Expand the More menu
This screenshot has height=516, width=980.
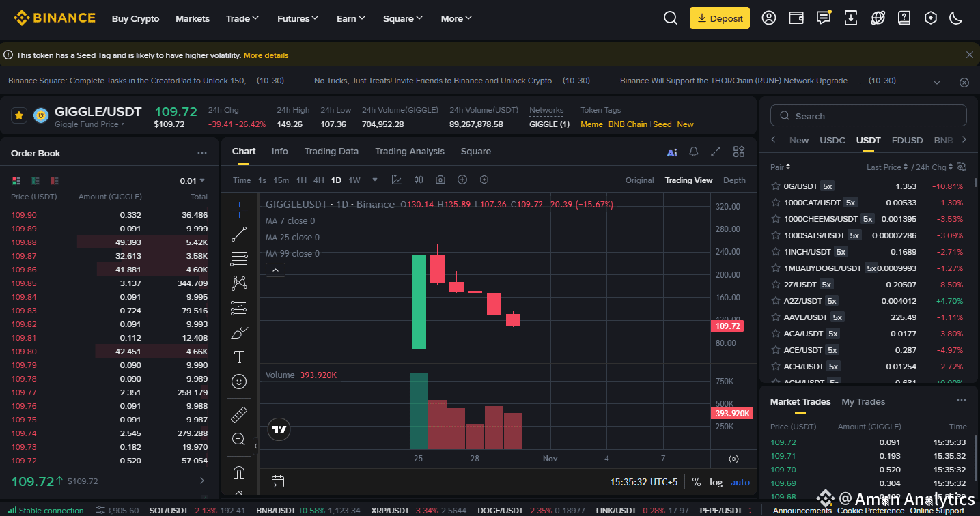point(456,18)
